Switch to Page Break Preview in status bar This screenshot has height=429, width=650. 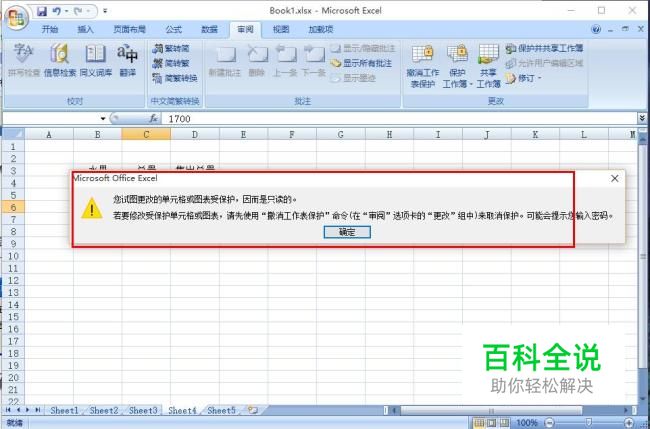pyautogui.click(x=504, y=423)
